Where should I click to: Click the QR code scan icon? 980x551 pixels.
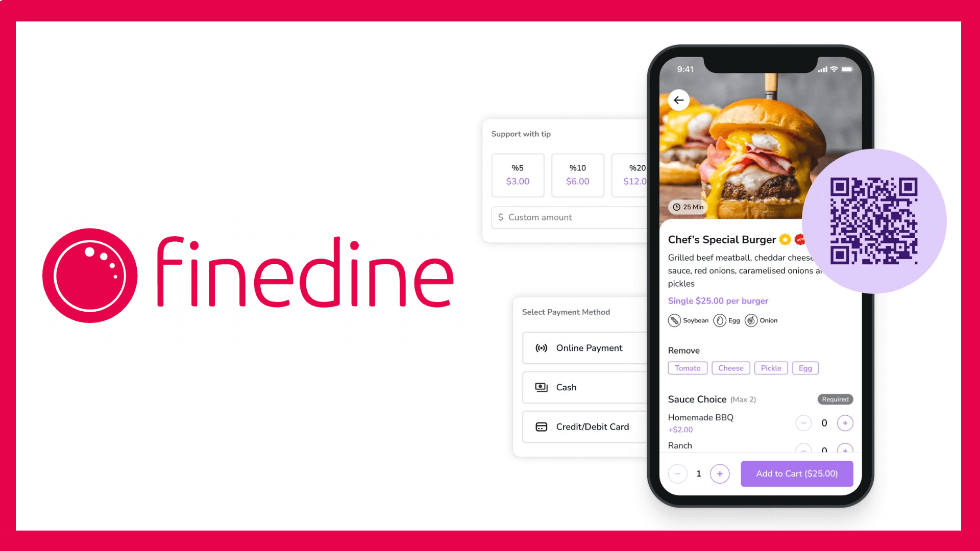(875, 219)
